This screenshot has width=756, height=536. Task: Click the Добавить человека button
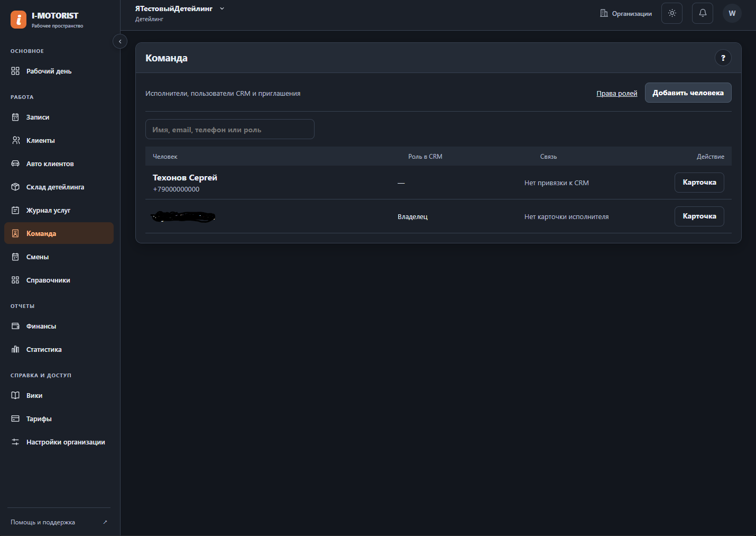[688, 93]
